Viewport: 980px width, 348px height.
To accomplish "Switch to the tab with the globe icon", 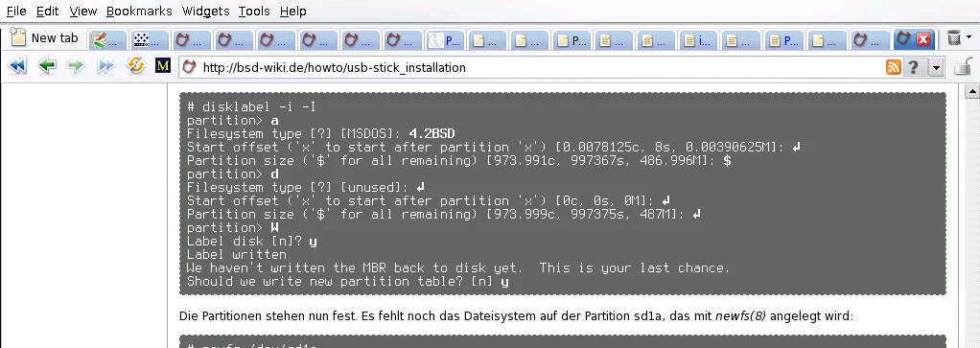I will tap(445, 40).
